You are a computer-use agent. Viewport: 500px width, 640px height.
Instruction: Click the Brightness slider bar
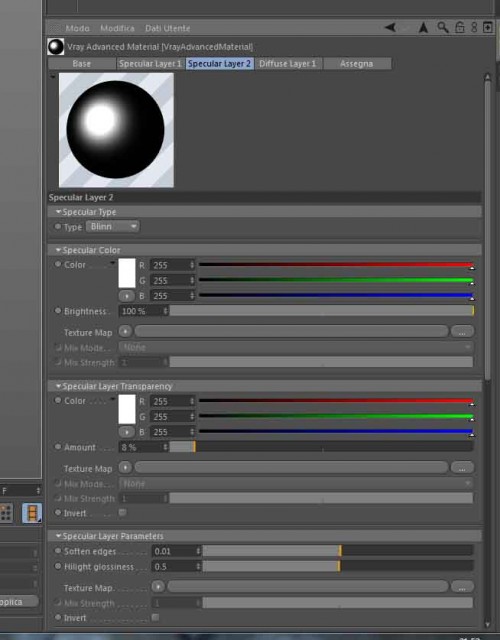coord(322,311)
